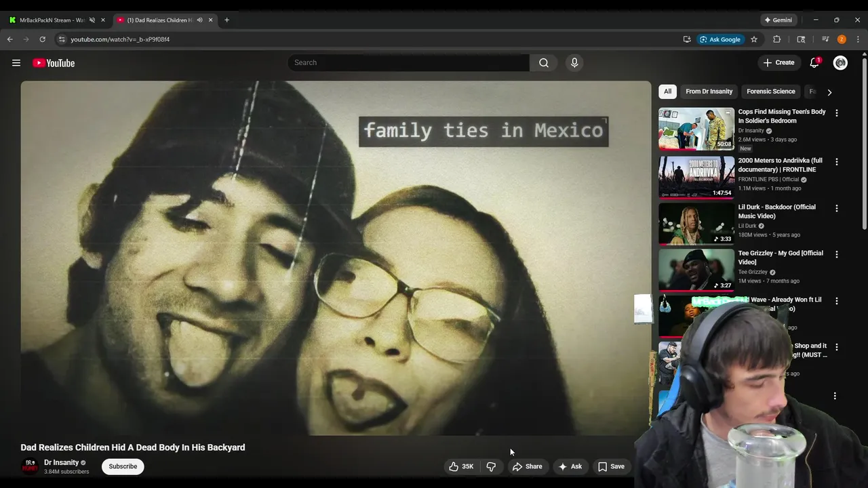The image size is (868, 488).
Task: Open Tee Grizzley My God video title
Action: tap(781, 258)
